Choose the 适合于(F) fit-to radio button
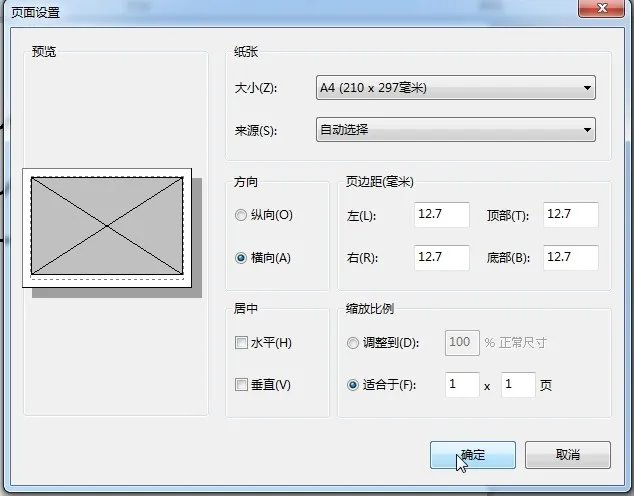The image size is (634, 496). (353, 384)
